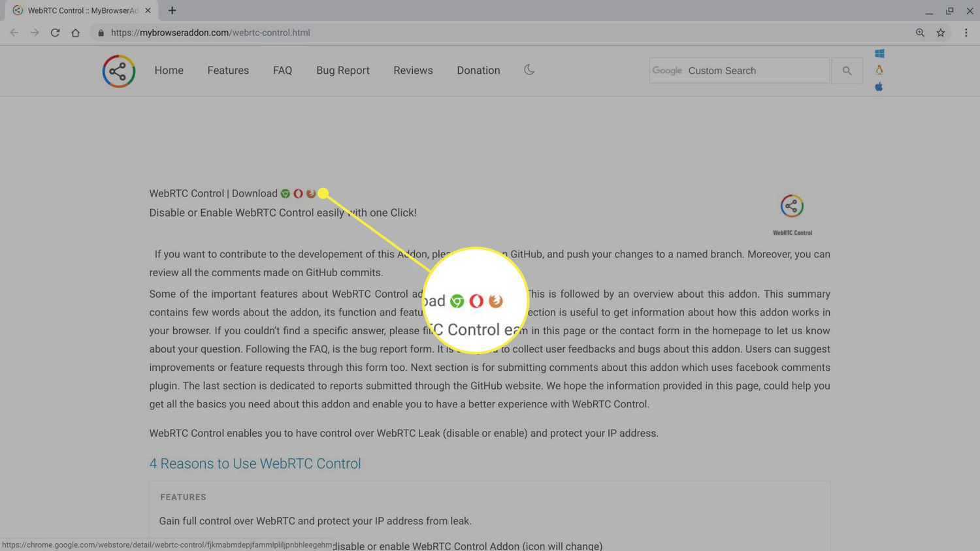Open the Home navigation item
Viewport: 980px width, 551px height.
[169, 71]
